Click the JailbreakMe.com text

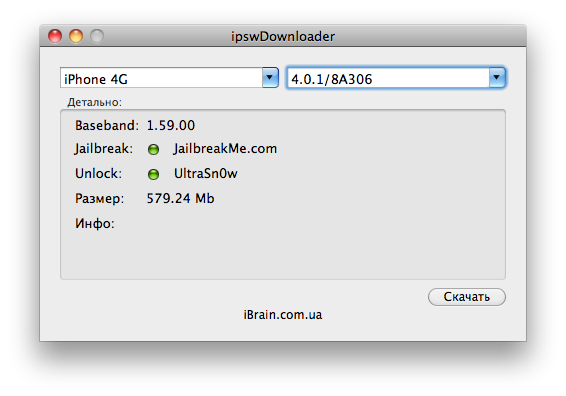225,149
